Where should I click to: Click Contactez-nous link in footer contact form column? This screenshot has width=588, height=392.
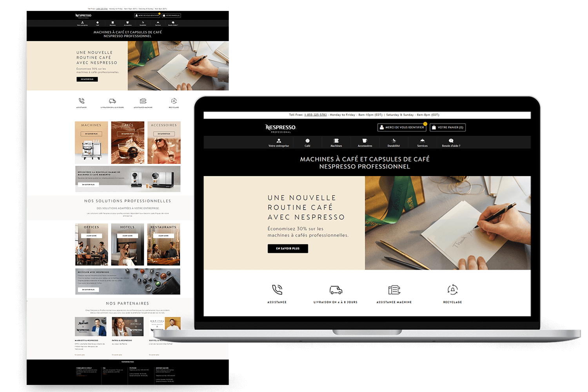81,376
